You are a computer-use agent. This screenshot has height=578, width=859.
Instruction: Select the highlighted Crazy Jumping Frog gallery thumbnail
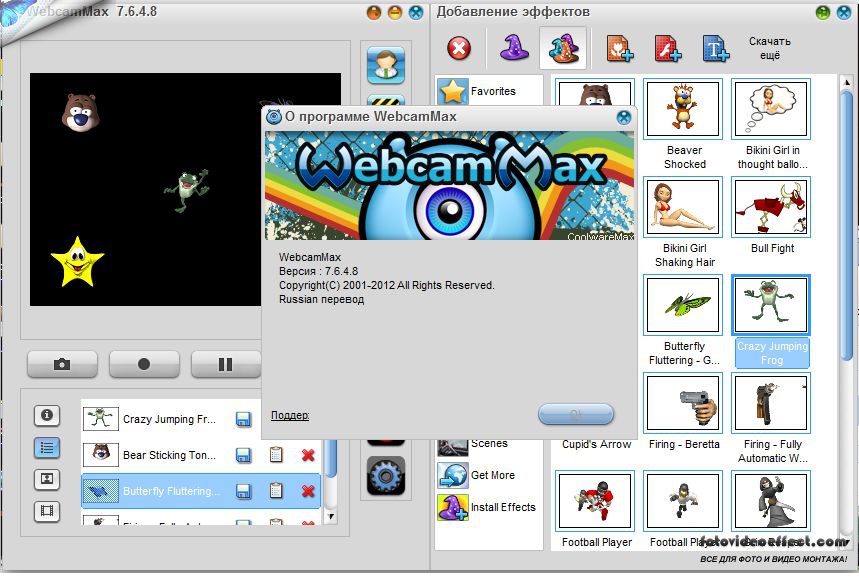(x=771, y=305)
